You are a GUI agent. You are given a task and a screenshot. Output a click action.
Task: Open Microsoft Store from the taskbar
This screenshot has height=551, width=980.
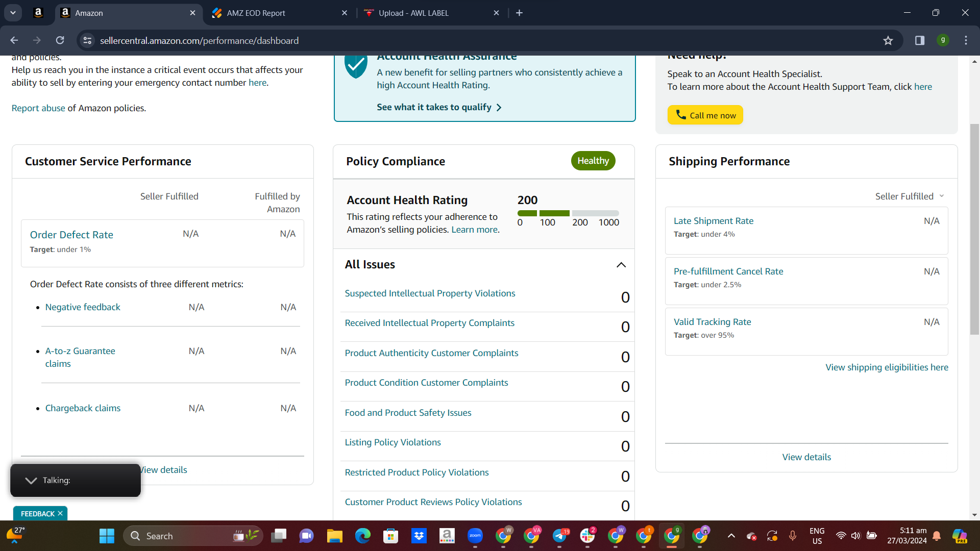(x=391, y=536)
